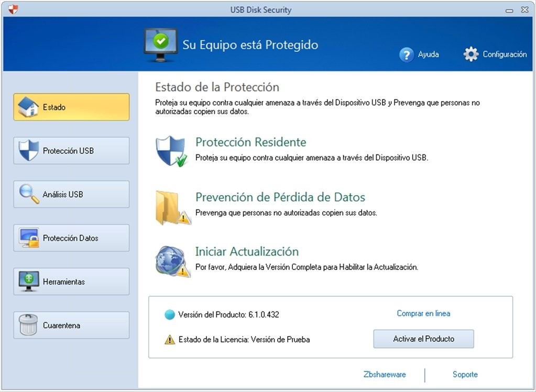Select the Iniciar Actualización heading

(x=247, y=251)
